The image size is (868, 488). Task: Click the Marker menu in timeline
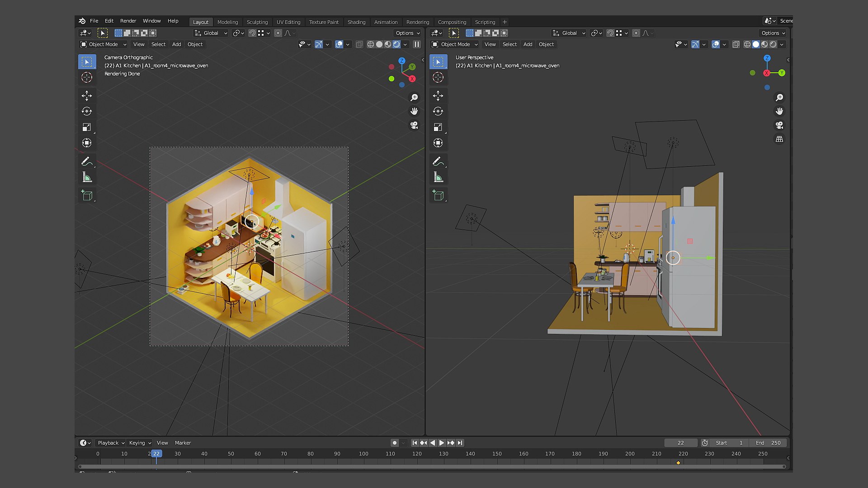tap(183, 443)
